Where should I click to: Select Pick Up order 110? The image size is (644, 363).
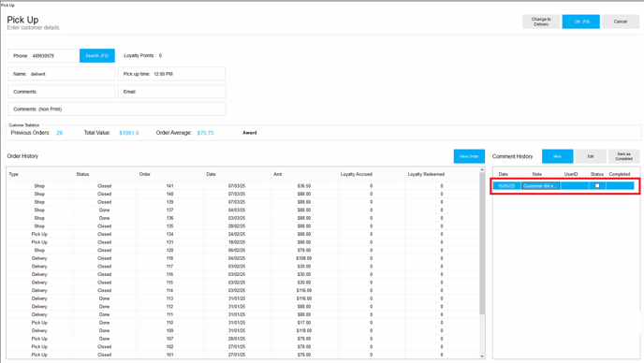[x=242, y=323]
